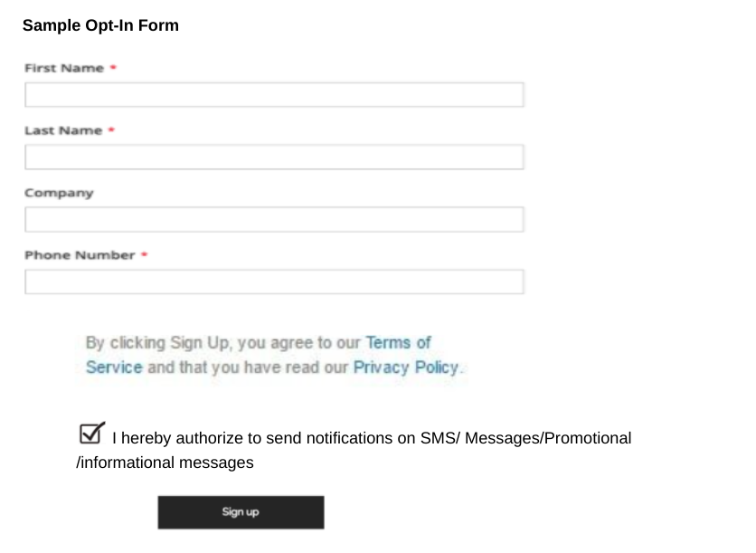Image resolution: width=756 pixels, height=553 pixels.
Task: Click the required asterisk beside Phone Number
Action: tap(145, 255)
